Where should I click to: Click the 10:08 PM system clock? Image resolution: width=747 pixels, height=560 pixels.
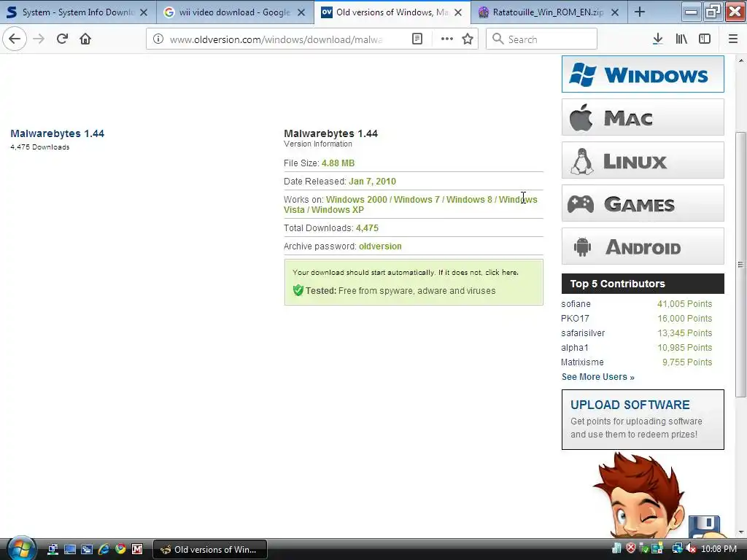tap(719, 549)
